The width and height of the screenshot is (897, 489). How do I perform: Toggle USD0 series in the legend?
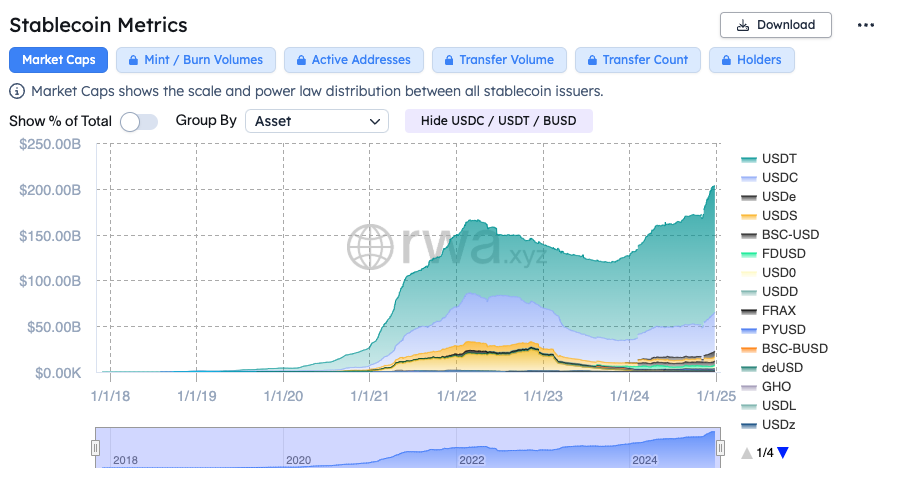coord(768,273)
